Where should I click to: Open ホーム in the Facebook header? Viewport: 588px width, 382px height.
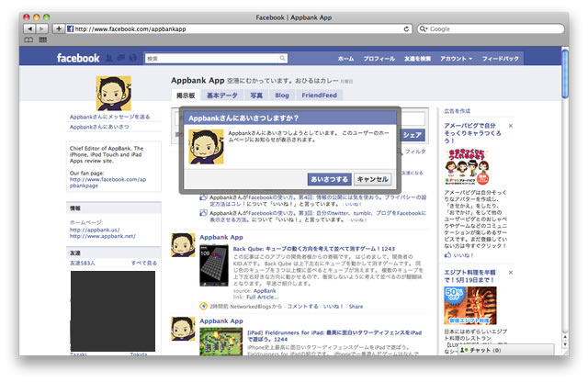[345, 59]
